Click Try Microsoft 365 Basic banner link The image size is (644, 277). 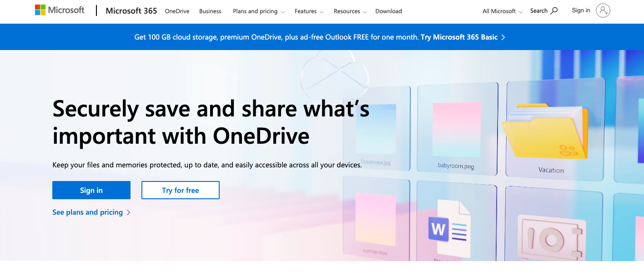[x=463, y=37]
